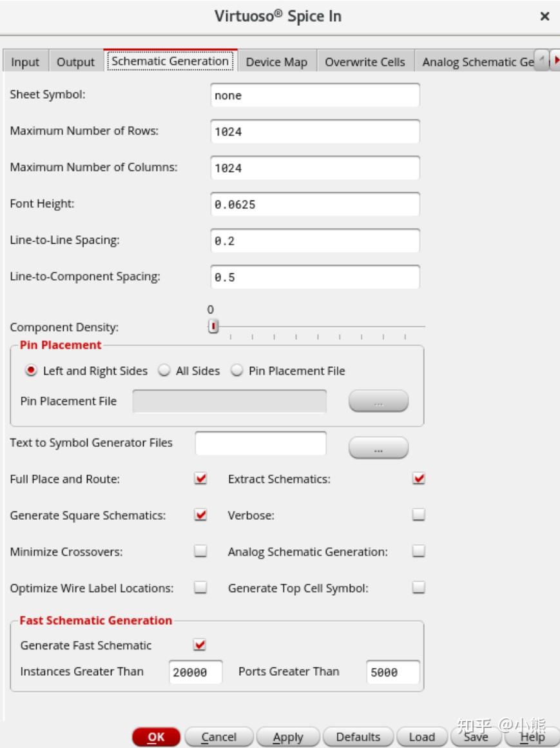Choose Pin Placement File radio option
Screen dimensions: 560x748
pos(237,371)
